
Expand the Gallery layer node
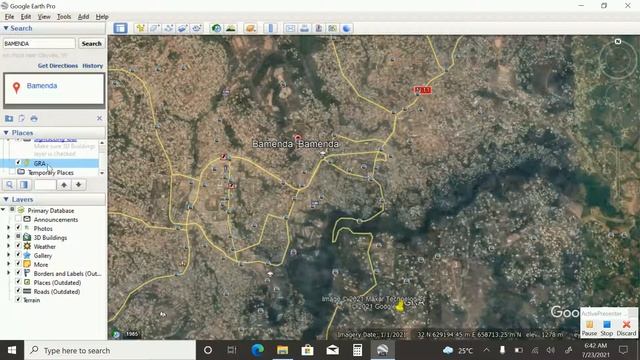(9, 255)
